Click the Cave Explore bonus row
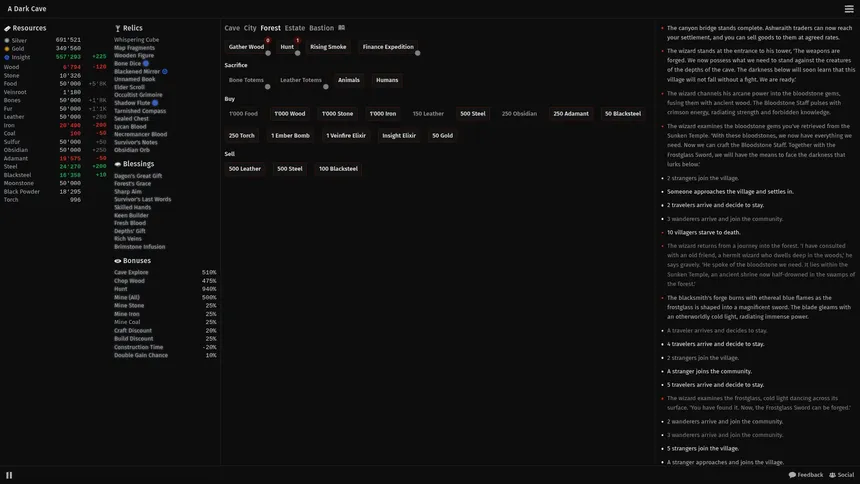Screen dimensions: 860x484 coord(165,272)
